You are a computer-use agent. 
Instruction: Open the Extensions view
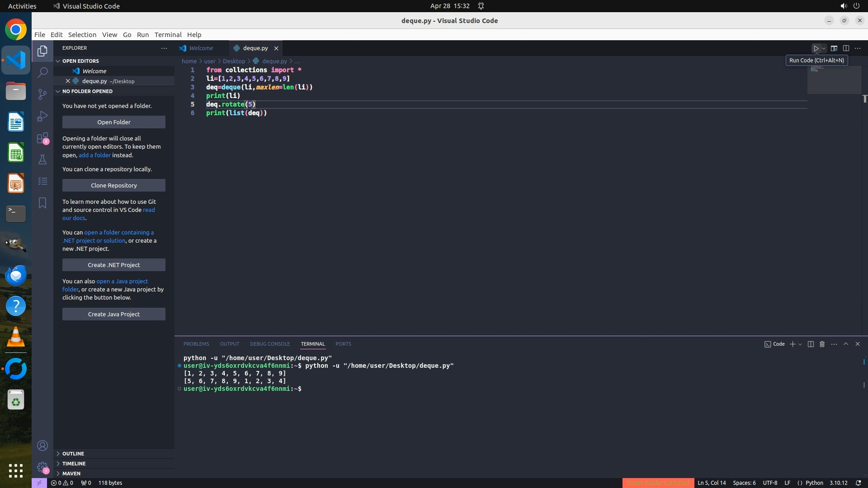(x=42, y=138)
